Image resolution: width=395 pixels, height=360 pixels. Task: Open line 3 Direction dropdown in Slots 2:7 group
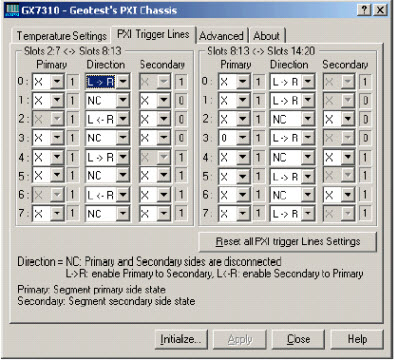point(108,138)
